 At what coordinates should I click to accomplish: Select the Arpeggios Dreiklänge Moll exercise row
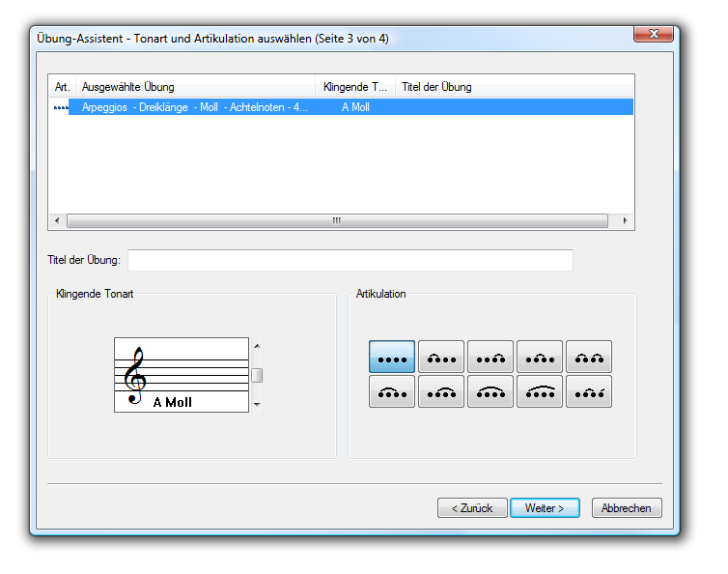point(341,107)
